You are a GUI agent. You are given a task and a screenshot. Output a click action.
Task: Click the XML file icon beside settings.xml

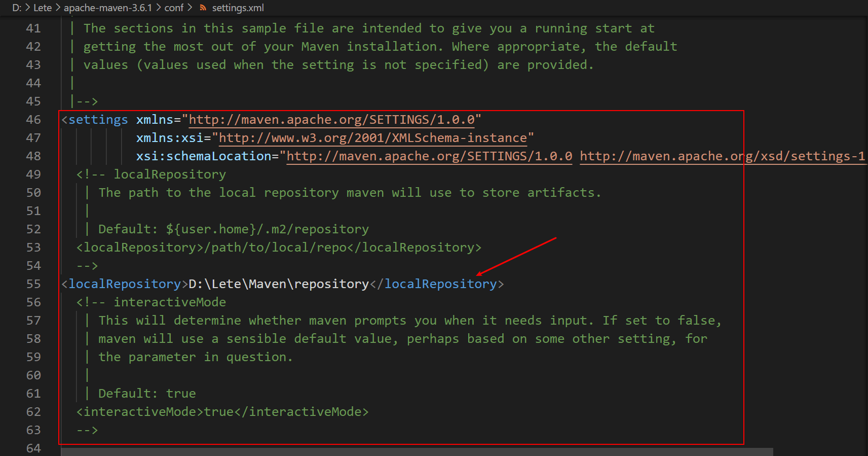click(x=203, y=8)
